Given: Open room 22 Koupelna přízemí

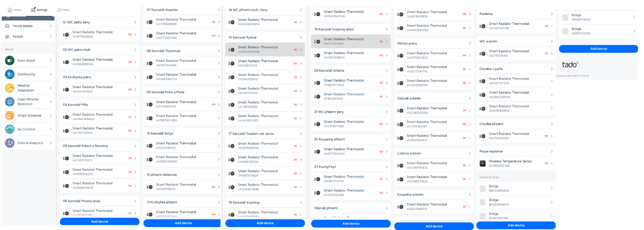Looking at the screenshot, I should pyautogui.click(x=351, y=139).
